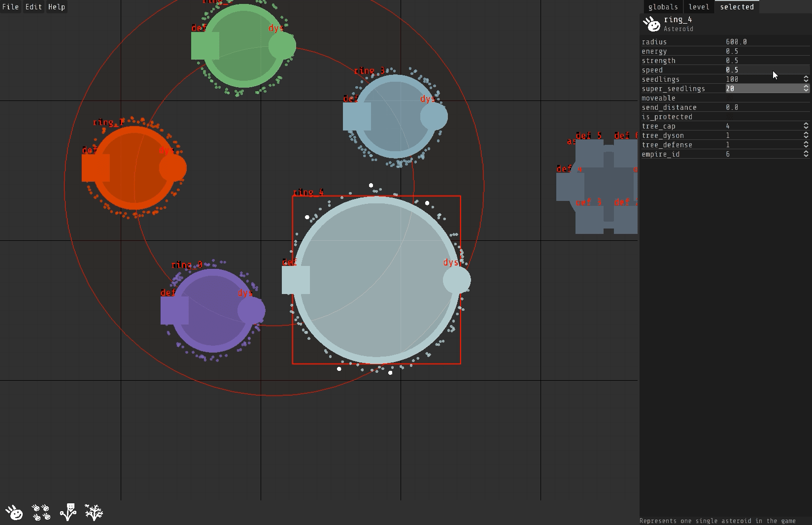Open the Help menu
Viewport: 812px width, 525px height.
point(56,7)
